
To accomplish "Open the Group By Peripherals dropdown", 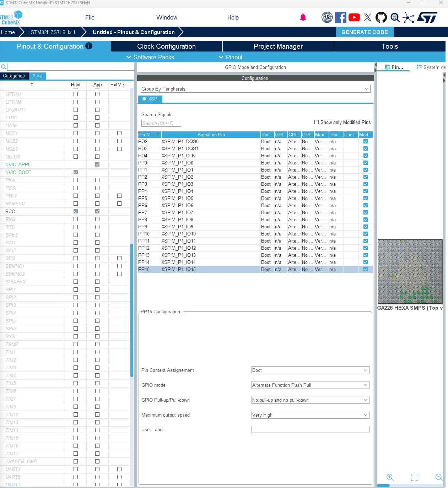I will pyautogui.click(x=255, y=89).
